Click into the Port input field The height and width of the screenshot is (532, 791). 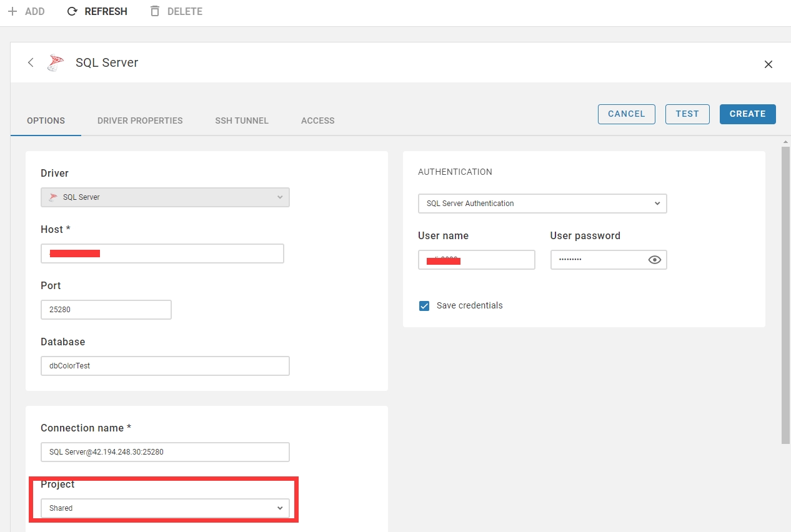click(x=106, y=310)
